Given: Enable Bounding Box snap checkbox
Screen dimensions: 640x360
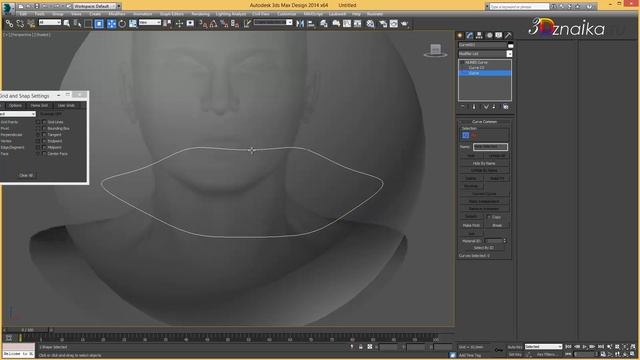Looking at the screenshot, I should click(x=44, y=128).
